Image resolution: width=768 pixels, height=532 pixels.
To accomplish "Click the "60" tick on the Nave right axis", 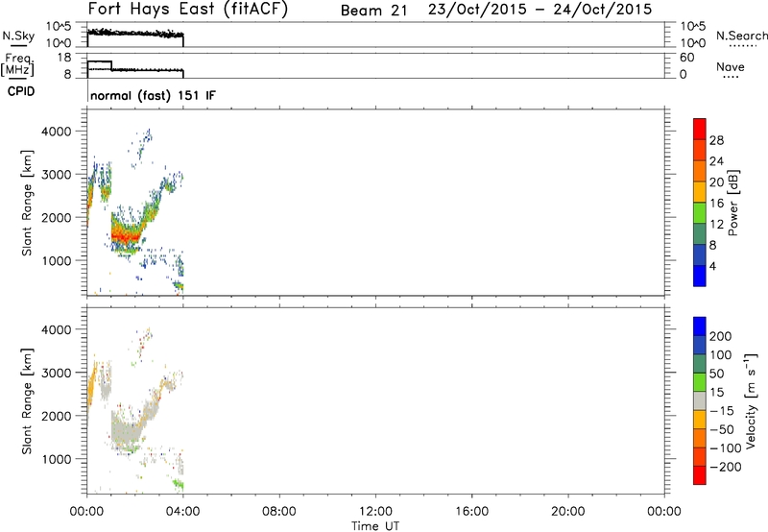I will coord(686,58).
